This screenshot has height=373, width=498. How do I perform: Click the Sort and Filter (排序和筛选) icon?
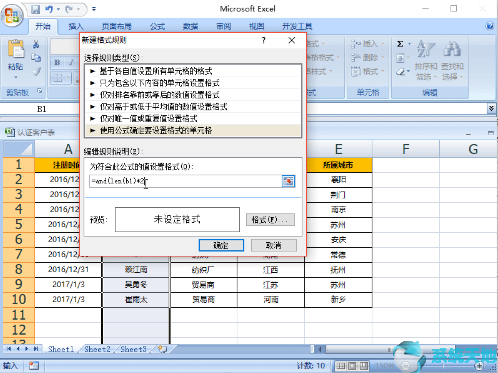[x=426, y=49]
